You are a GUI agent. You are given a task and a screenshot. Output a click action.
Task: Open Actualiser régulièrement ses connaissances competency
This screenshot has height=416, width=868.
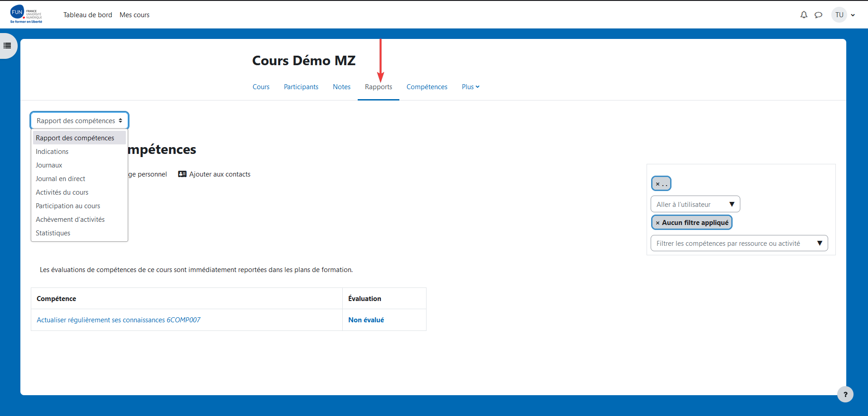pos(119,320)
